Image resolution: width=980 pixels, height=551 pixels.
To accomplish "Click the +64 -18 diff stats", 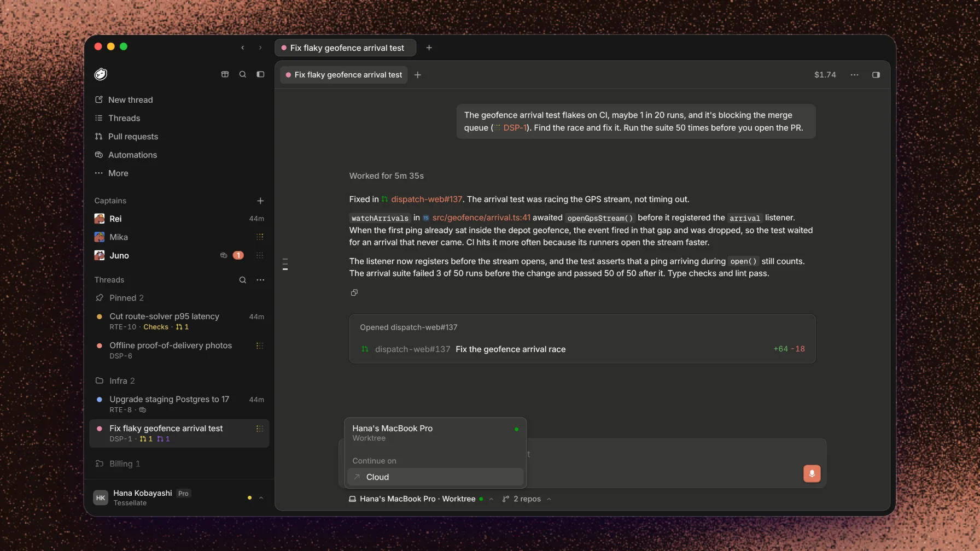I will coord(789,349).
